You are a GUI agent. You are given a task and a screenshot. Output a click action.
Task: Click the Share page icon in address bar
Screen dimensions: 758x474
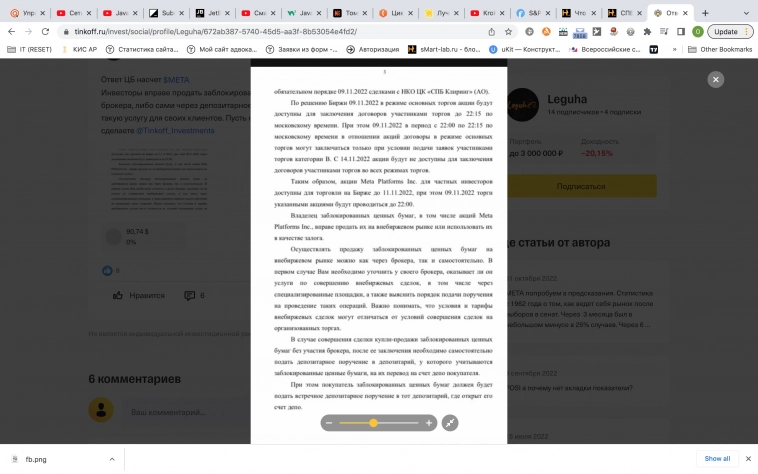(x=492, y=31)
